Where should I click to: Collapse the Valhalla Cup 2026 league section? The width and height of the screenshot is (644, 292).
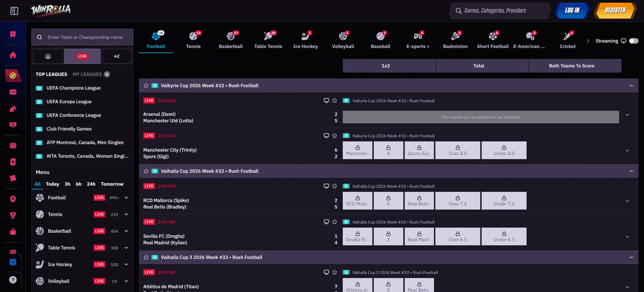tap(631, 171)
